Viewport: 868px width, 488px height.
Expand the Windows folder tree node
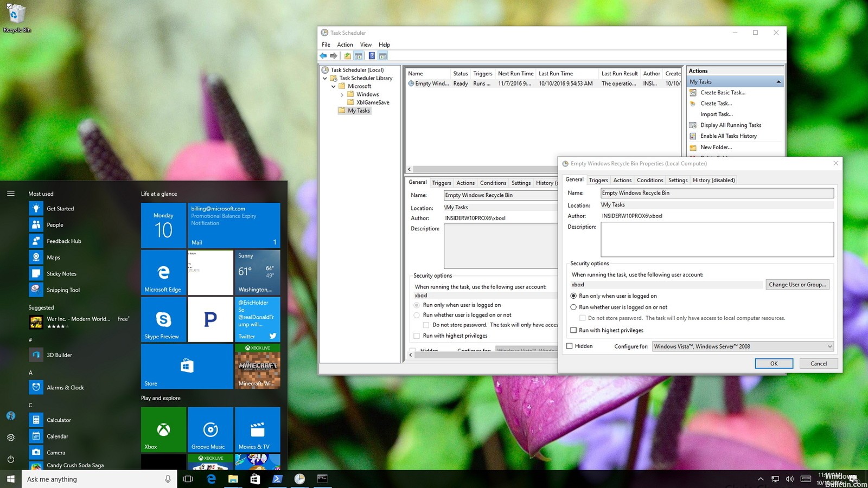[342, 95]
